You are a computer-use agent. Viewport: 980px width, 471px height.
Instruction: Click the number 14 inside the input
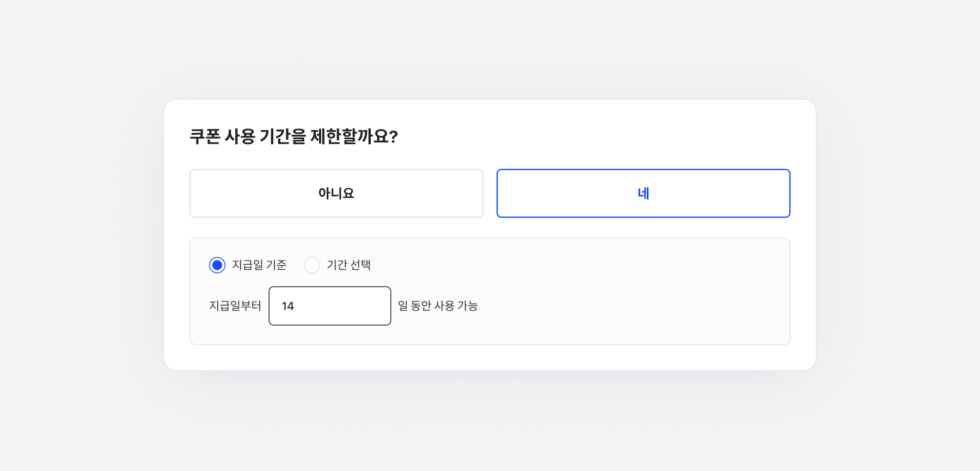click(287, 306)
